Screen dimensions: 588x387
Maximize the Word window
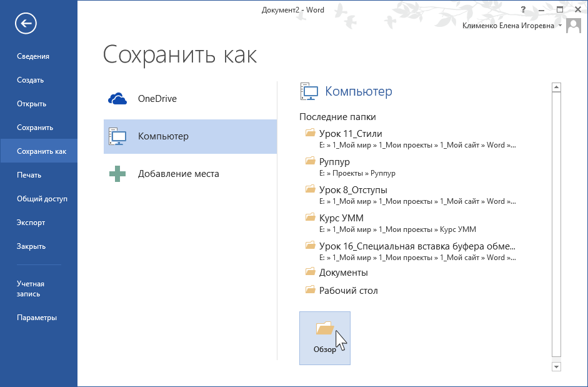coord(560,10)
